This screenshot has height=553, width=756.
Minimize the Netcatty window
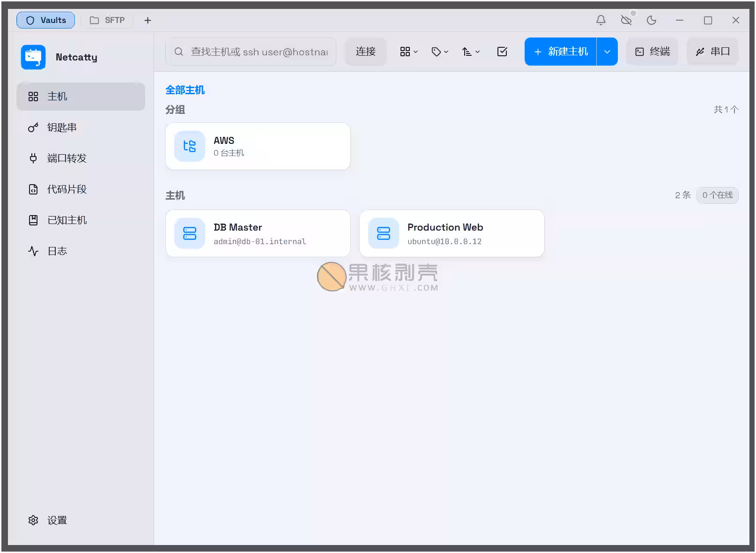(x=680, y=20)
